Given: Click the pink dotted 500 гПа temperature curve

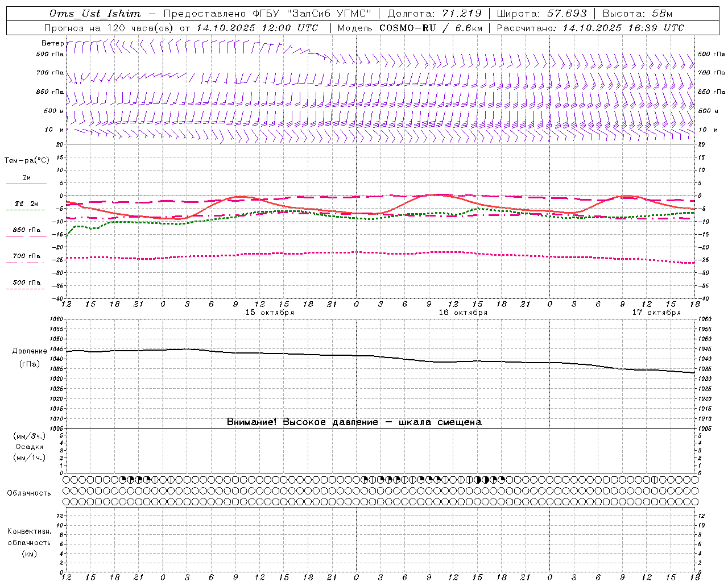Looking at the screenshot, I should pyautogui.click(x=381, y=252).
